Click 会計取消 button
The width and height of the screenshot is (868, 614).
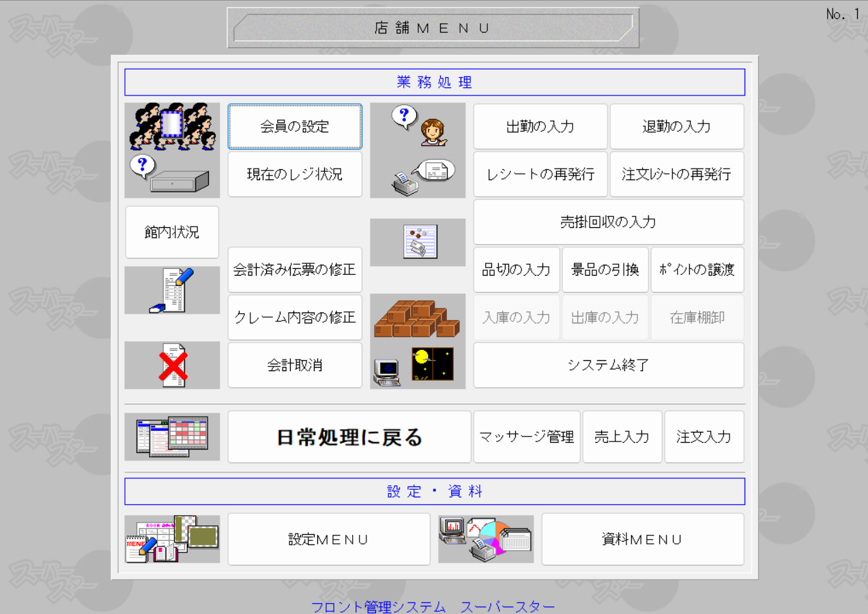(295, 365)
